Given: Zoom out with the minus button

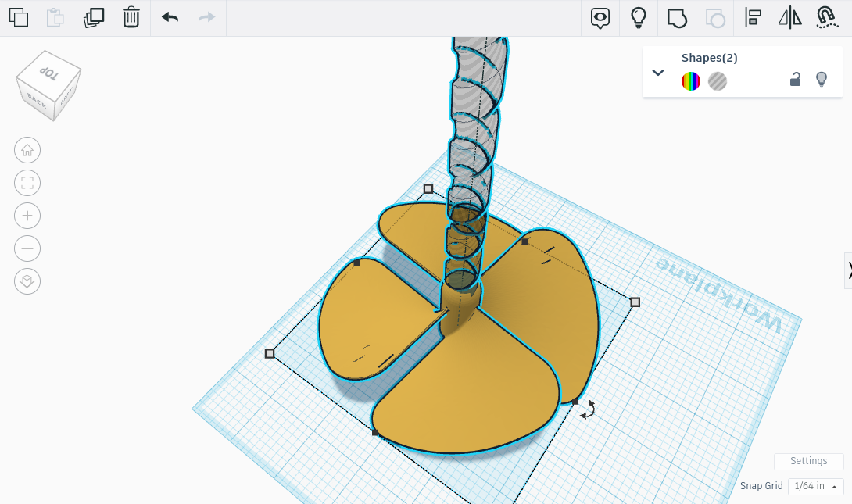Looking at the screenshot, I should click(x=27, y=248).
